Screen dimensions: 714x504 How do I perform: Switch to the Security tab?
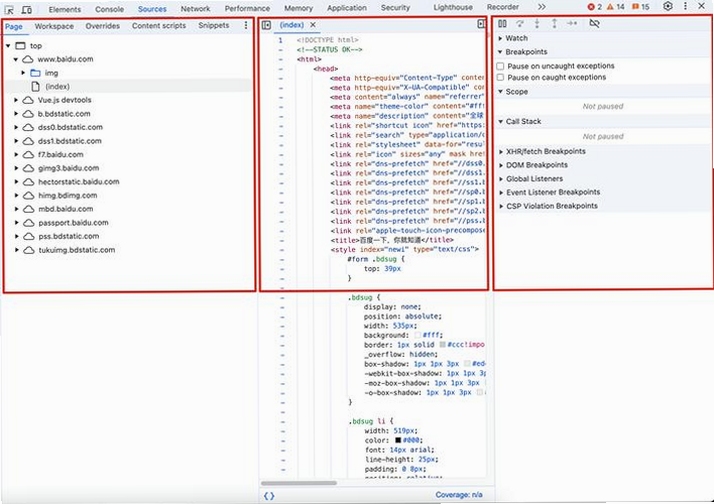pos(395,7)
